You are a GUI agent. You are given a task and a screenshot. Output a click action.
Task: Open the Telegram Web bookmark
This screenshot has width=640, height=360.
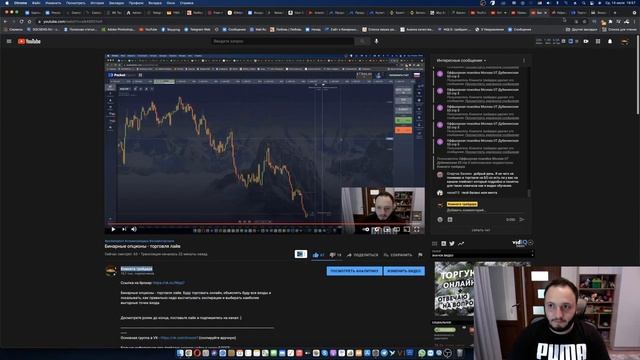tap(197, 29)
